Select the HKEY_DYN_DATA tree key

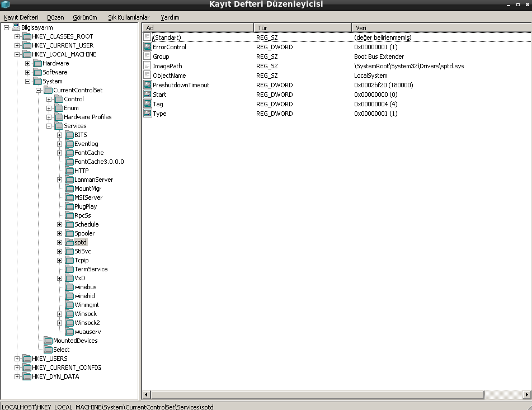click(x=55, y=376)
